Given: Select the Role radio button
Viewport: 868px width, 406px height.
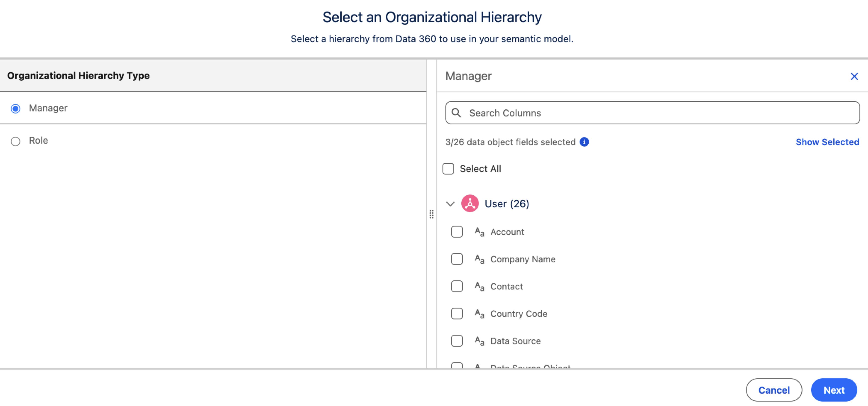Looking at the screenshot, I should pos(15,141).
